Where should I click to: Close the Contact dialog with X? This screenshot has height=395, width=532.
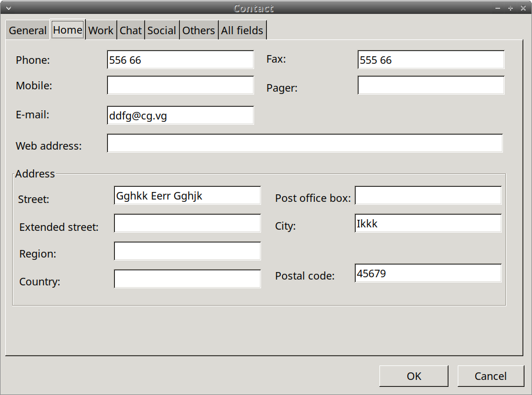coord(523,8)
